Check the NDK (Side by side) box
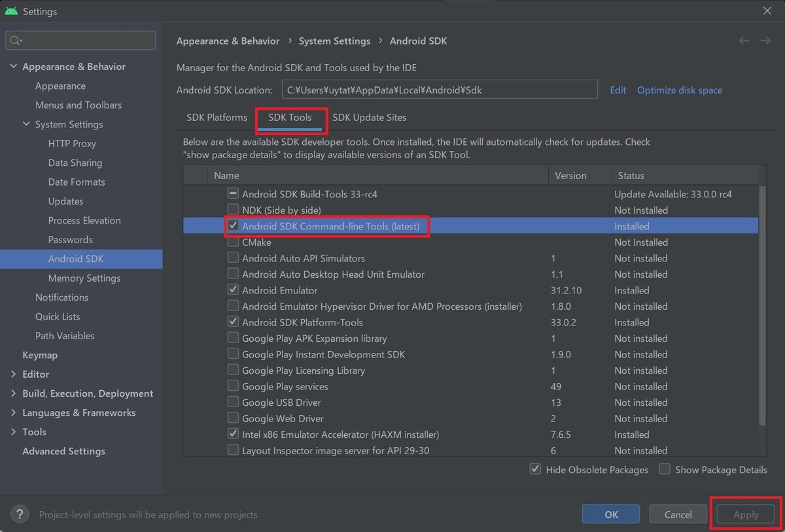 pos(233,210)
